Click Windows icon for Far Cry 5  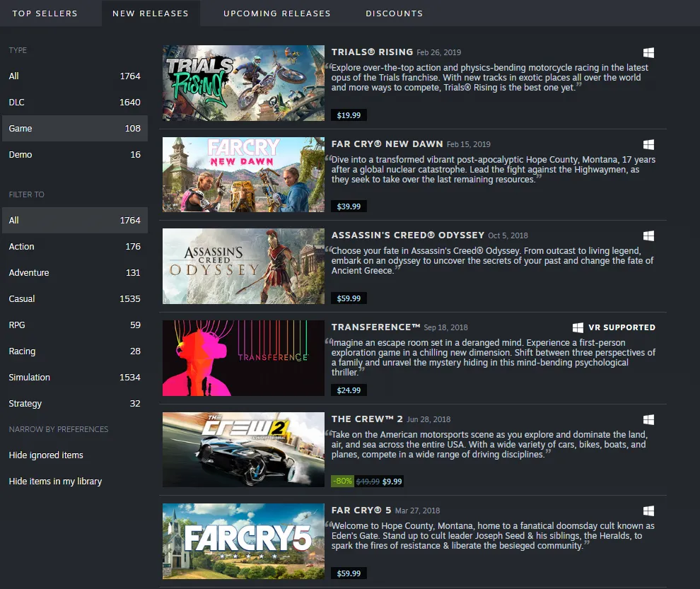click(x=648, y=511)
